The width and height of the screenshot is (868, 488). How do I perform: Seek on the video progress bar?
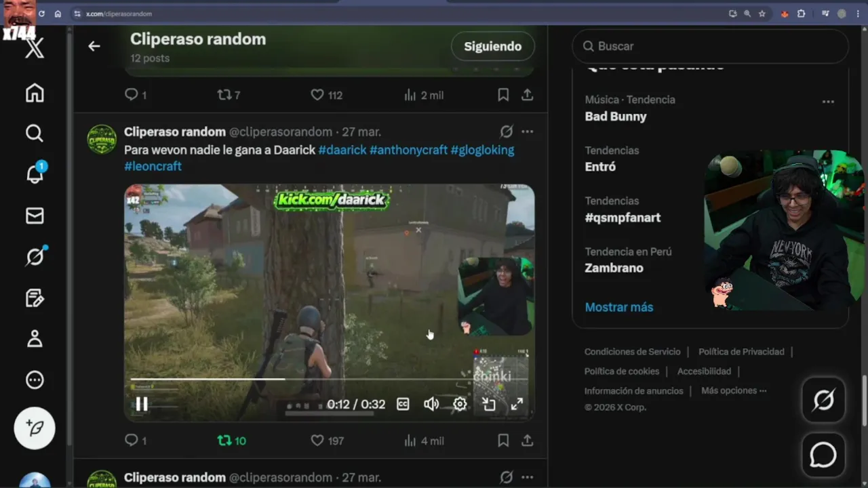pos(329,379)
